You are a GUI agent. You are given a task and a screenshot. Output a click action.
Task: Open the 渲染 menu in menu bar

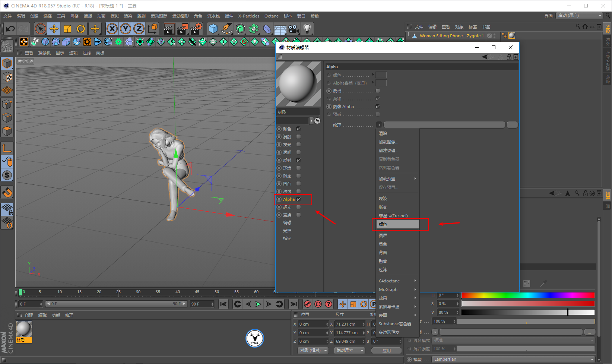tap(128, 16)
